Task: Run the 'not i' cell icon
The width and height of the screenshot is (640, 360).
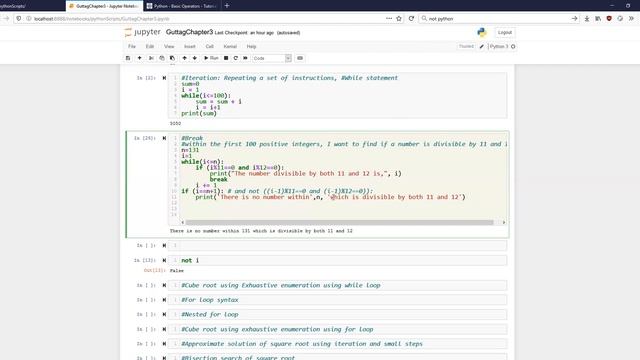Action: [164, 260]
